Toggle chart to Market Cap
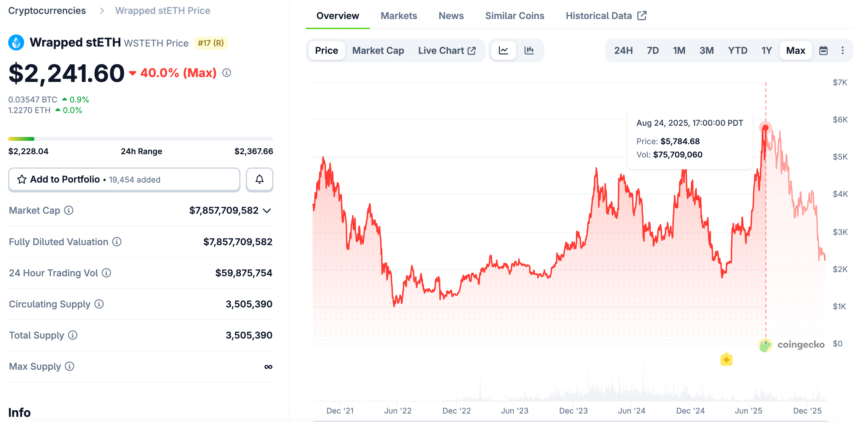868x422 pixels. (x=378, y=50)
